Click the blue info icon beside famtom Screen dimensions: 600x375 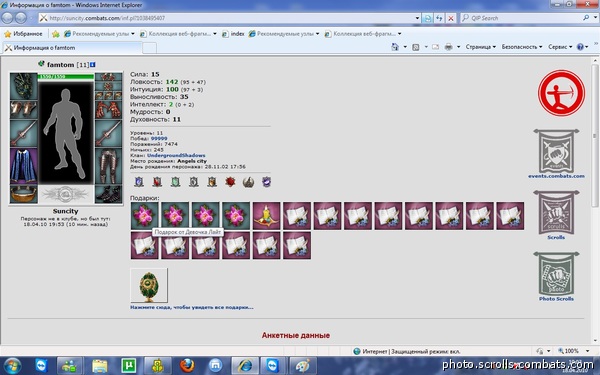pyautogui.click(x=93, y=65)
